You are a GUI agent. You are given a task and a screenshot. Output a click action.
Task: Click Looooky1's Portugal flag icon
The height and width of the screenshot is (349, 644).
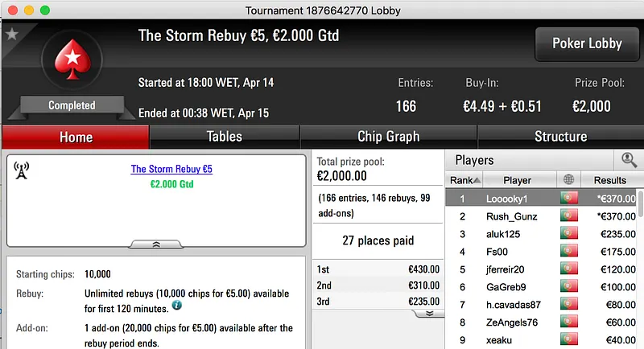pos(569,198)
